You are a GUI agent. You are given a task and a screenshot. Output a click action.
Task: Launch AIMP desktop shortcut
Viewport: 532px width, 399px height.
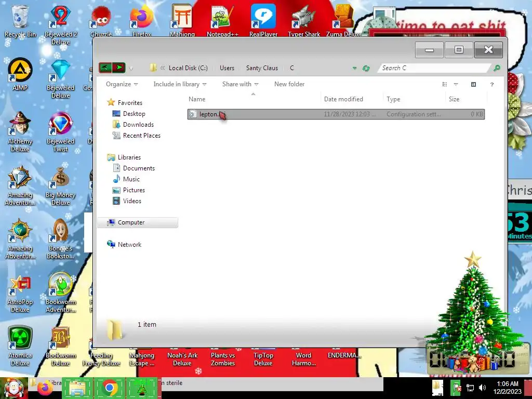(x=20, y=74)
